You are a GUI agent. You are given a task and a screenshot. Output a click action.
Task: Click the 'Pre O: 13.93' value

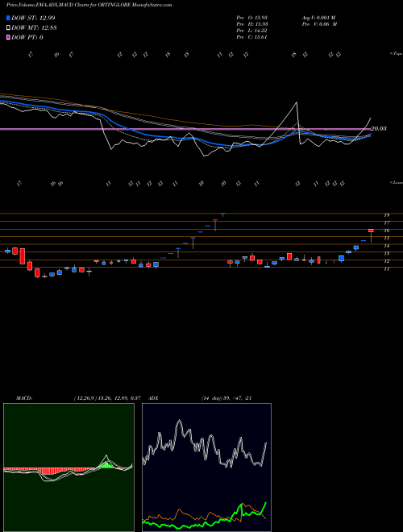[252, 18]
